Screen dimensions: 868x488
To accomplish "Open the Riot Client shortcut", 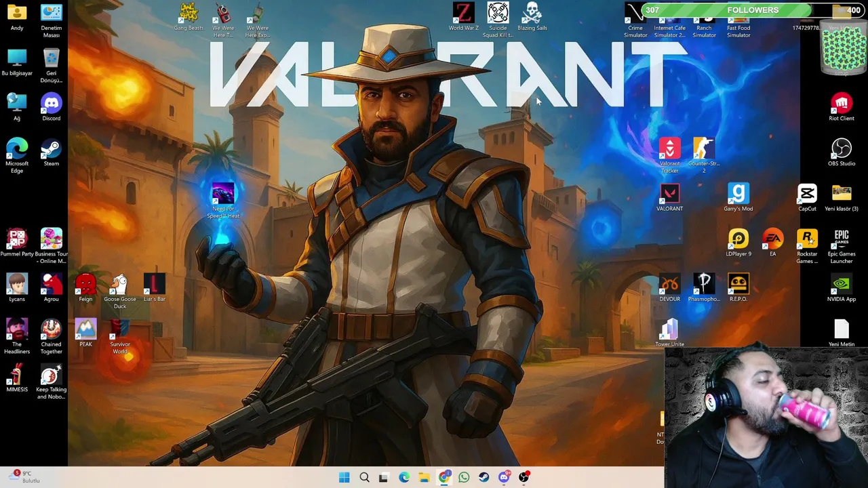I will point(842,107).
